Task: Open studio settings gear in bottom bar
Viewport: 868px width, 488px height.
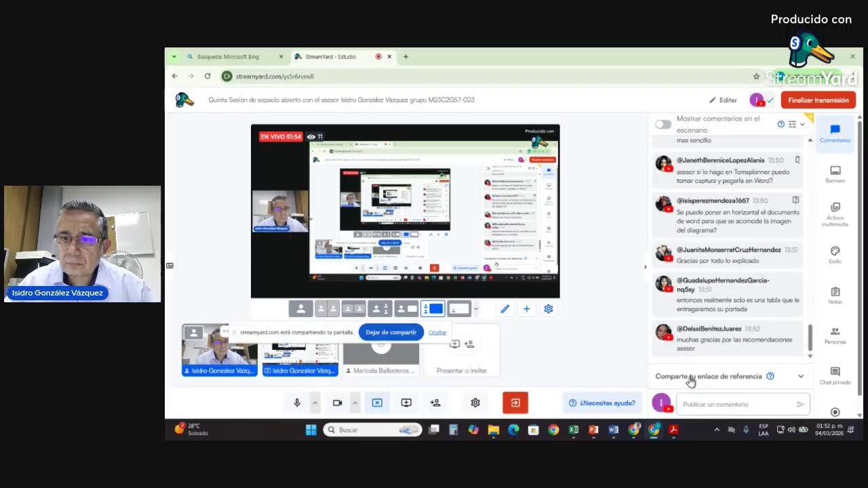Action: click(x=475, y=403)
